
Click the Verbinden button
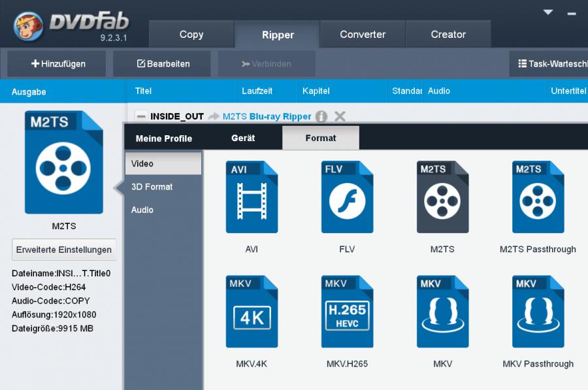tap(267, 64)
